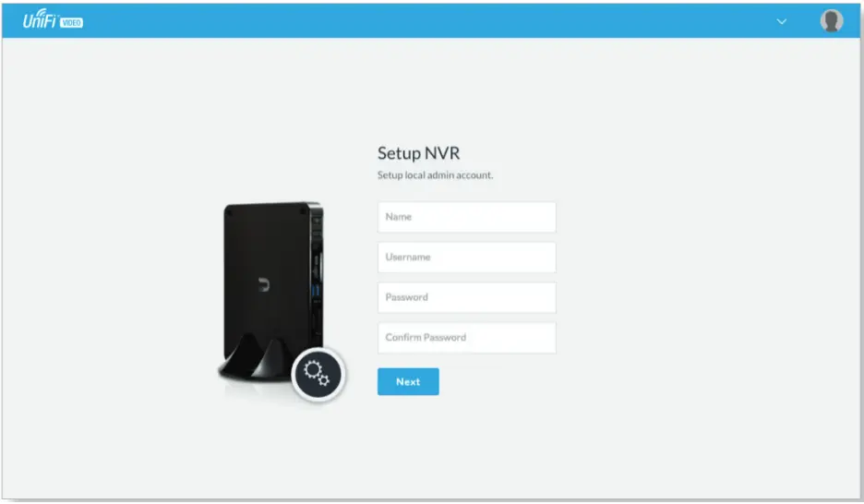
Task: Click empty area of blue header bar
Action: coord(430,21)
